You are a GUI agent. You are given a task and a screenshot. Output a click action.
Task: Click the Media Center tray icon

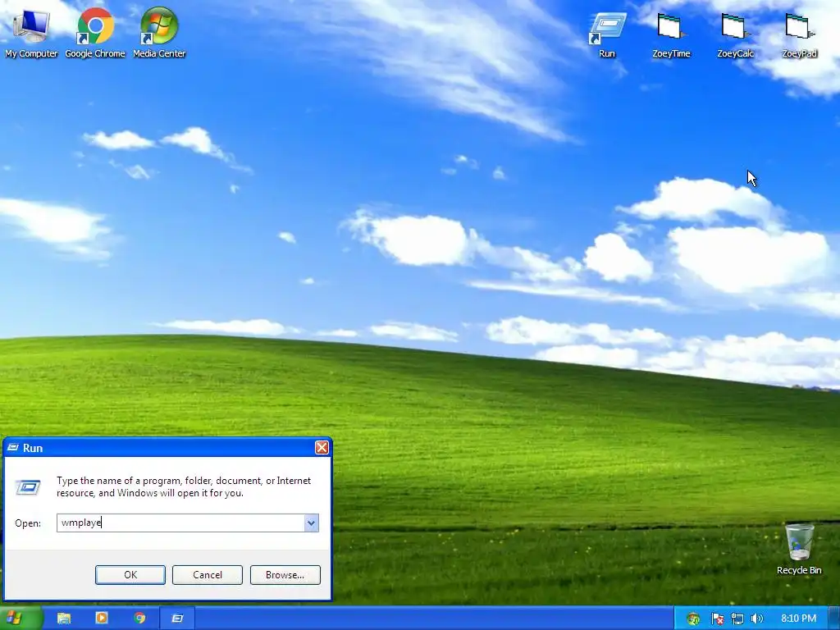(x=692, y=619)
